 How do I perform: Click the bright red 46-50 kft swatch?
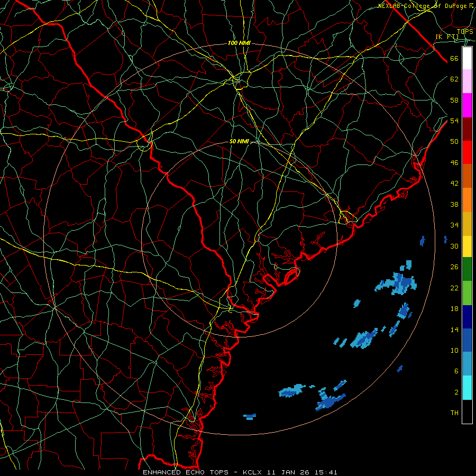(x=467, y=152)
